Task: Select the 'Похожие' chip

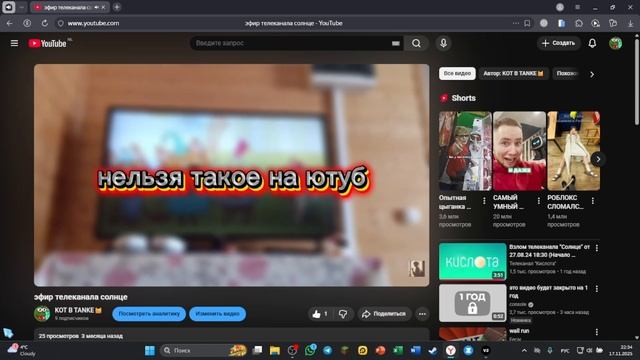Action: [567, 73]
